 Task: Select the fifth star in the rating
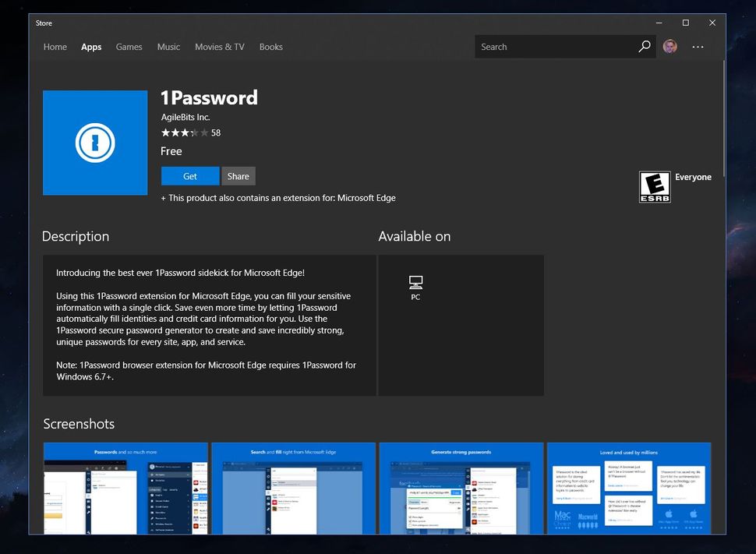[206, 132]
